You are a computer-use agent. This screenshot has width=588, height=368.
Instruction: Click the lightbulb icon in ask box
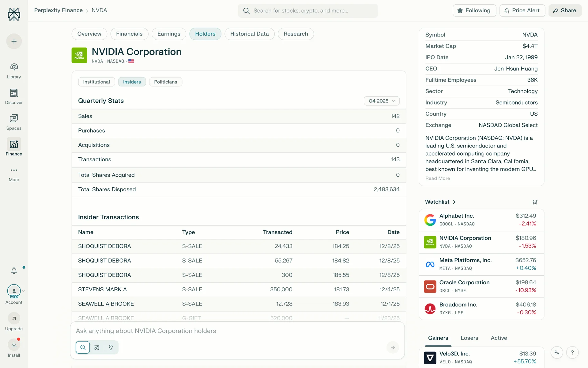[111, 347]
